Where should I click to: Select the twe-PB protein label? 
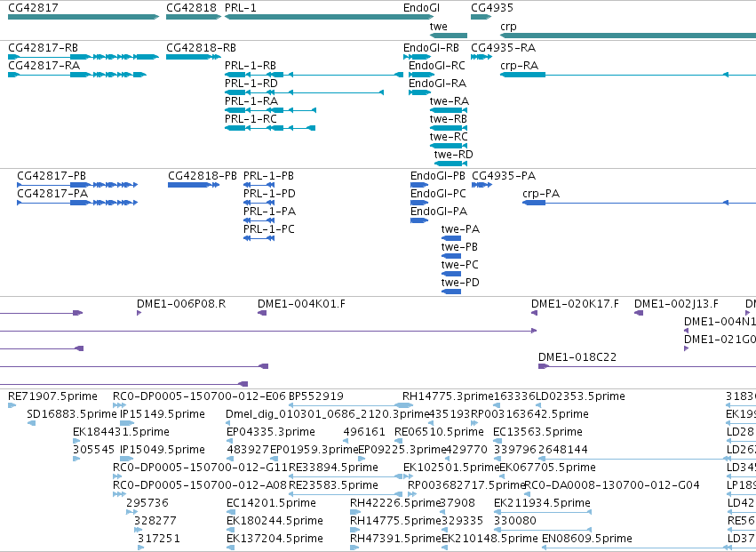tap(459, 247)
